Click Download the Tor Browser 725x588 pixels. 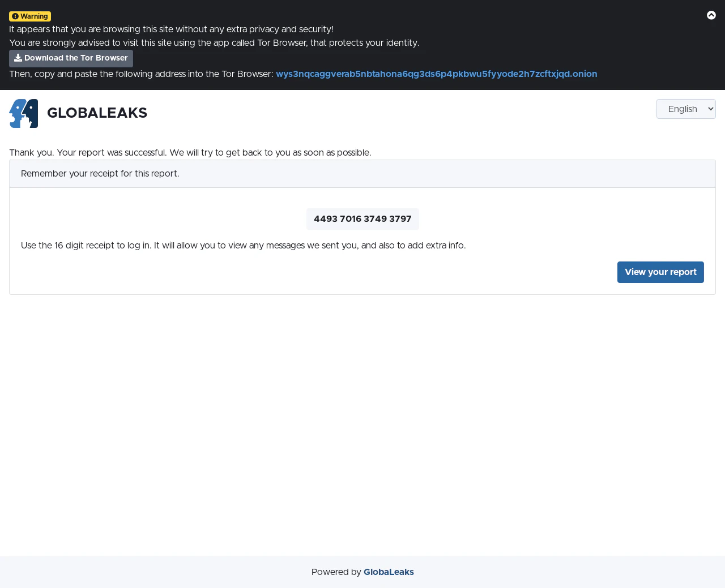tap(71, 58)
